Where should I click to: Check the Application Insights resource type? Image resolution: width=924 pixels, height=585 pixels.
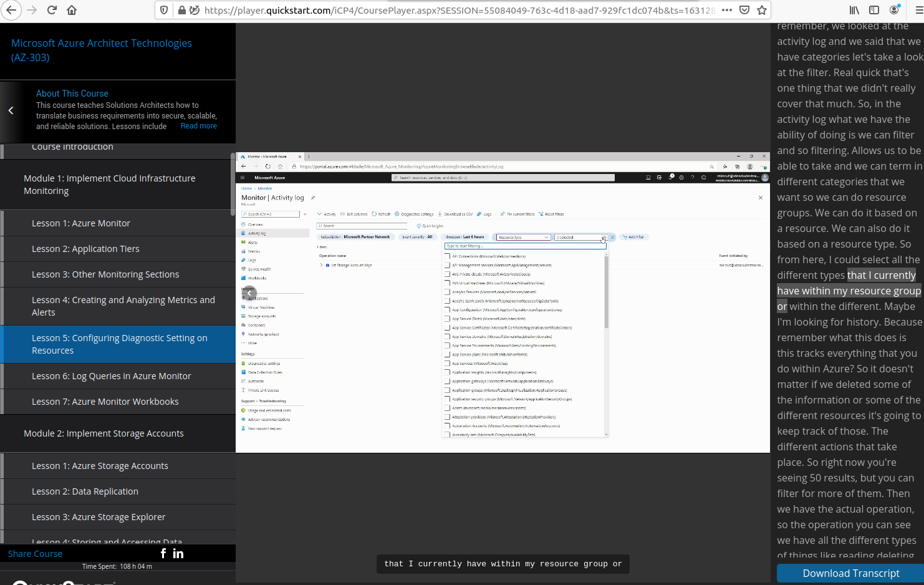click(446, 372)
